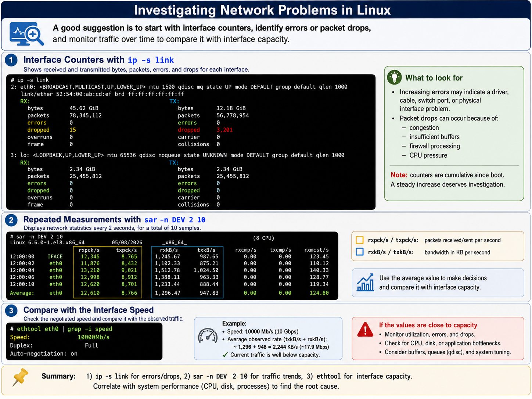Select the 'congestion' list item
The width and height of the screenshot is (532, 399).
(x=424, y=128)
